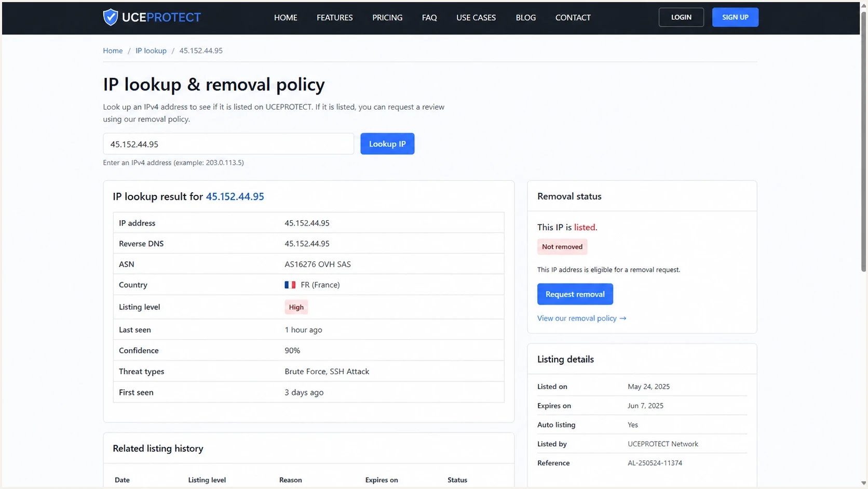Image resolution: width=868 pixels, height=489 pixels.
Task: Open the IP lookup breadcrumb link
Action: tap(151, 50)
